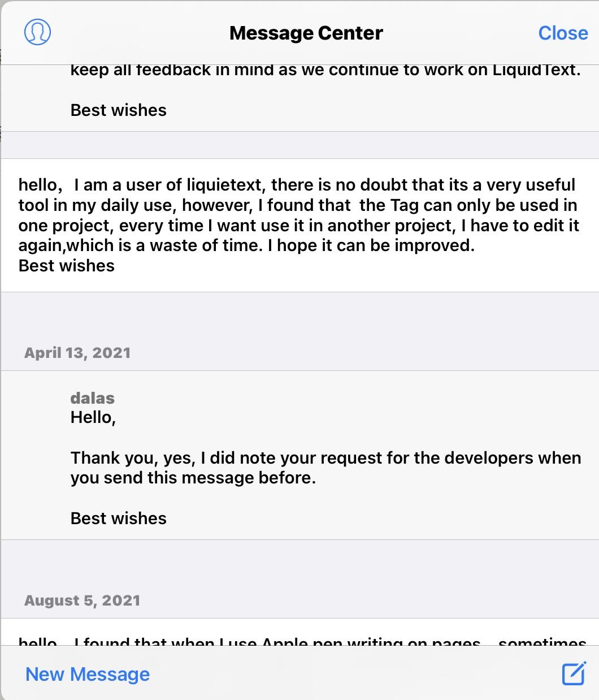Select the April 13, 2021 date header
Viewport: 599px width, 700px height.
point(77,353)
